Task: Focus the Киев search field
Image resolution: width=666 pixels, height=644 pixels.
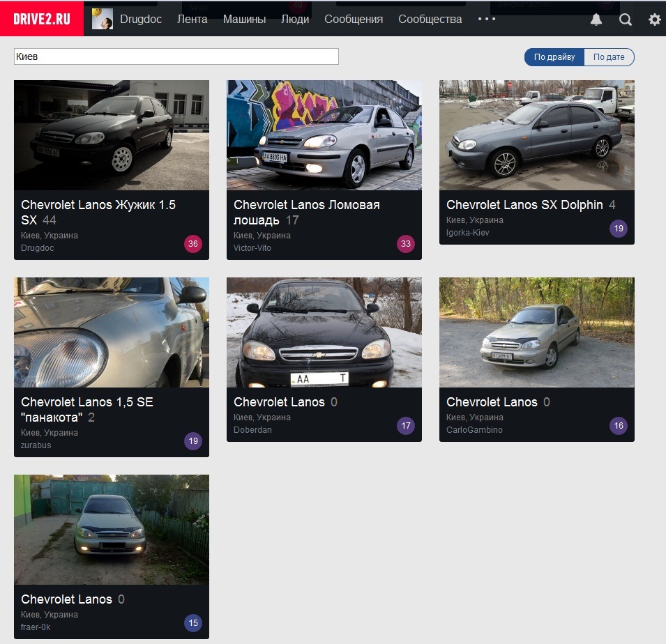Action: coord(176,56)
